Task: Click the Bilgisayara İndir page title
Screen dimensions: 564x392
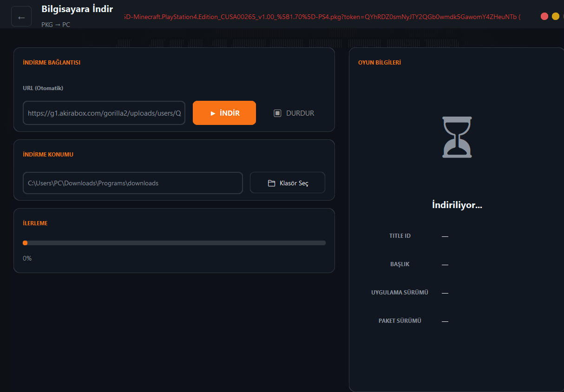Action: [77, 9]
